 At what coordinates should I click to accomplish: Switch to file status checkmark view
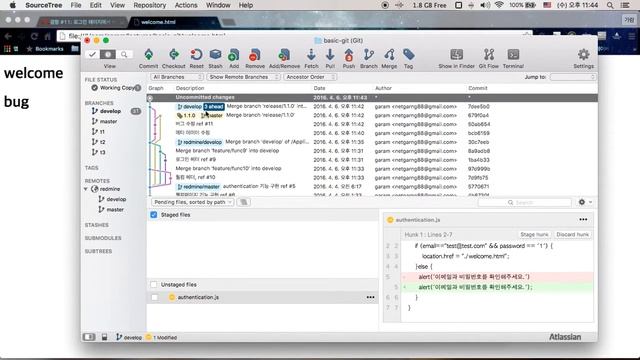(92, 54)
